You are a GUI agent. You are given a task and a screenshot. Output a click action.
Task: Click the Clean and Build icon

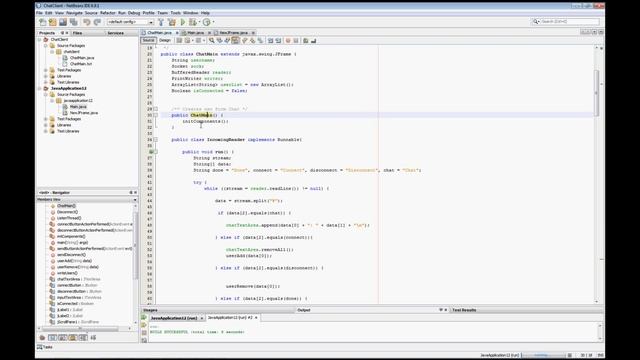click(172, 22)
